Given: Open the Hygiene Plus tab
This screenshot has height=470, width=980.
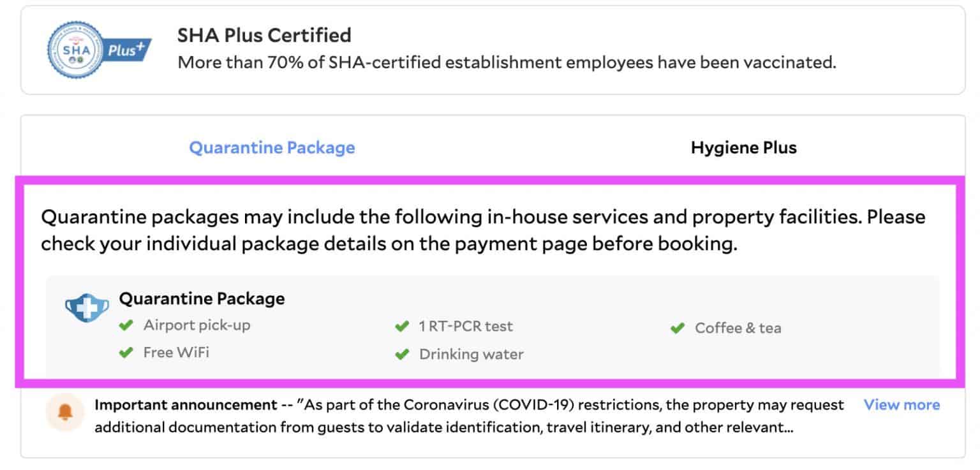Looking at the screenshot, I should (x=743, y=148).
